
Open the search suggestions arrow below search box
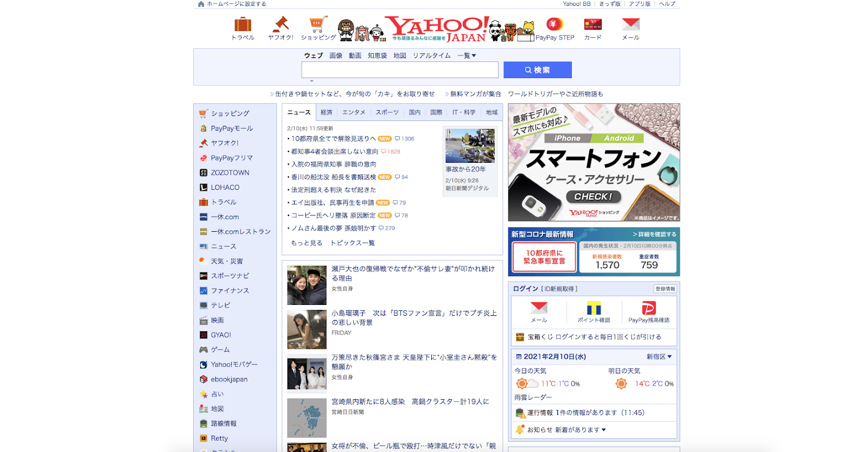pos(312,81)
